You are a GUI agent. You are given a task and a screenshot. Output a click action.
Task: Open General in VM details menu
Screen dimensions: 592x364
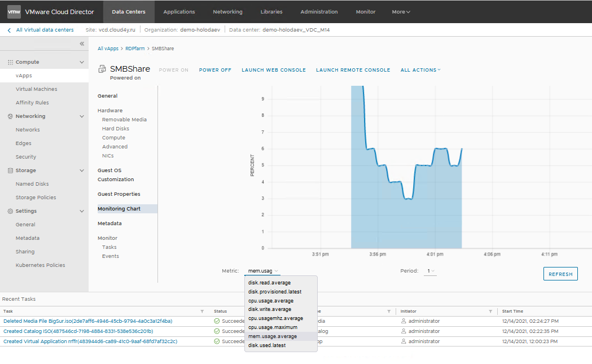point(108,96)
